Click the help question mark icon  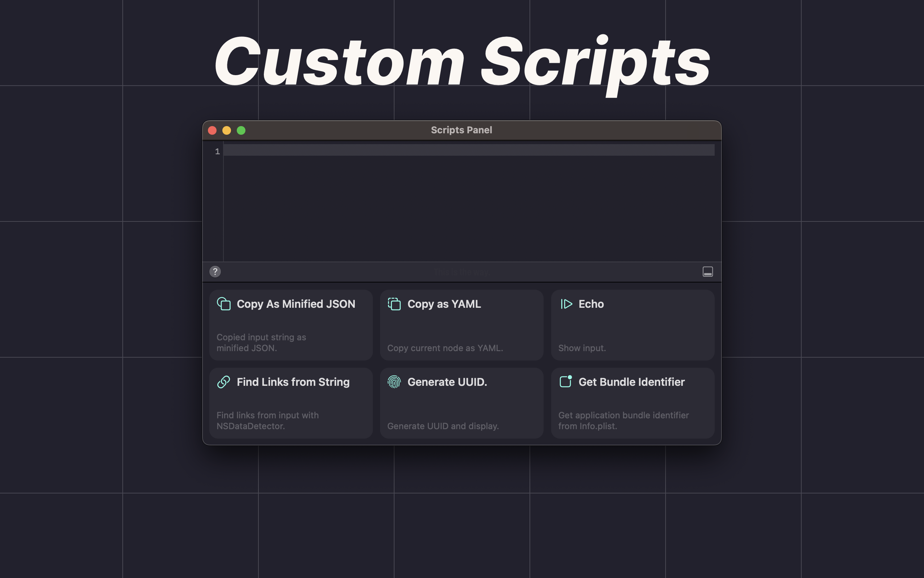tap(215, 272)
